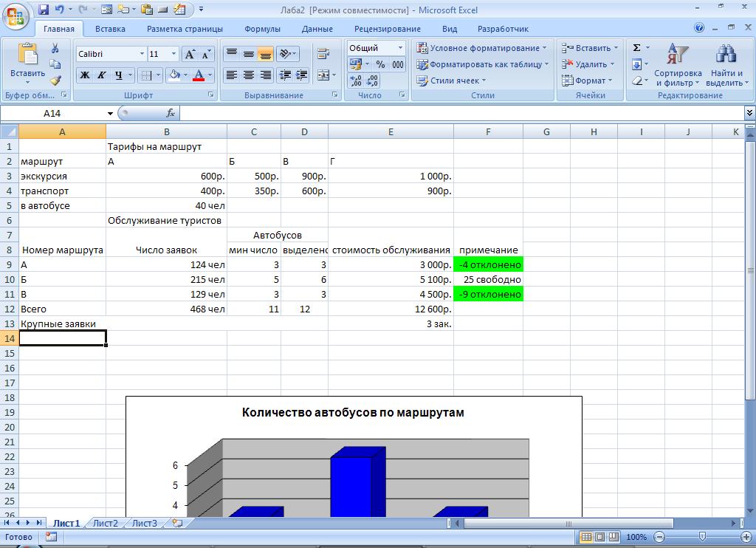Viewport: 756px width, 548px height.
Task: Open the Вставка ribbon tab
Action: click(x=110, y=29)
